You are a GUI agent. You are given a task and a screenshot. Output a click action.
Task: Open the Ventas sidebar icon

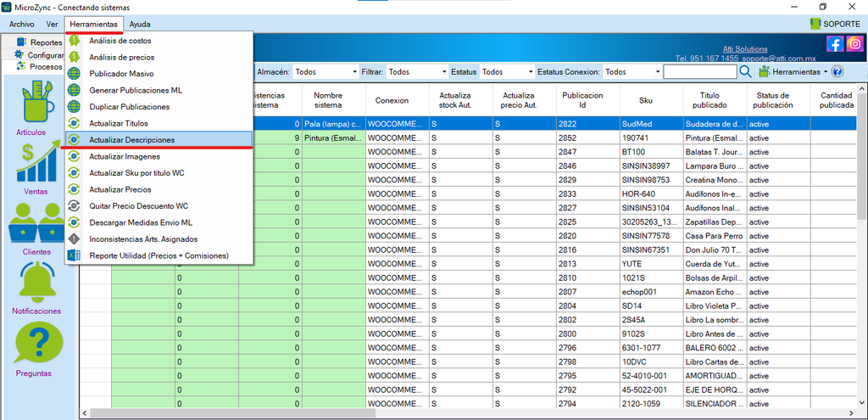(37, 163)
